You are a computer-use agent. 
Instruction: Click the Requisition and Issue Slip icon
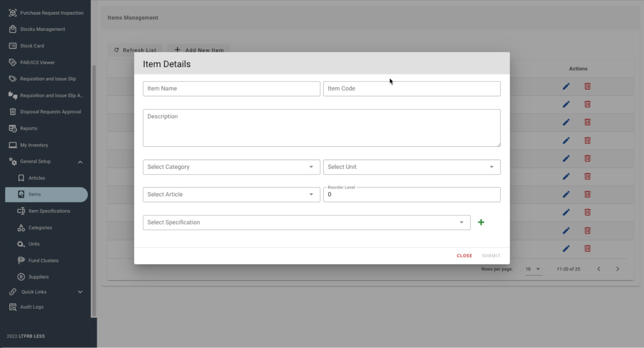point(13,79)
